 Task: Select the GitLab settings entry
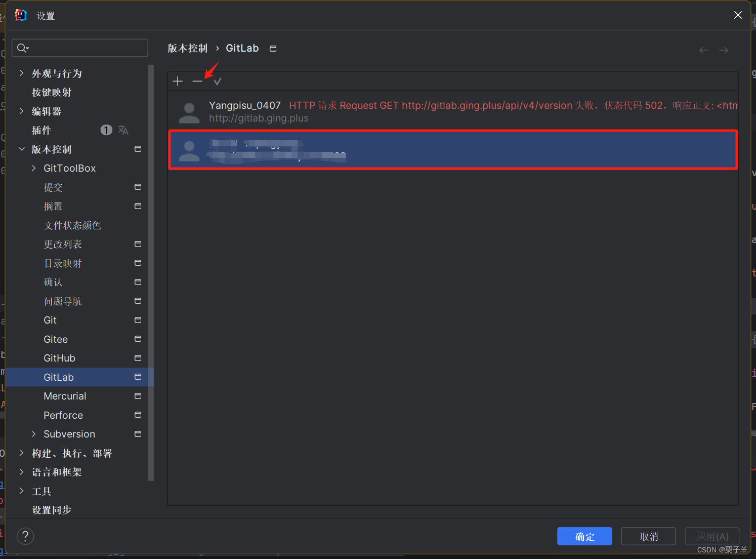[79, 377]
